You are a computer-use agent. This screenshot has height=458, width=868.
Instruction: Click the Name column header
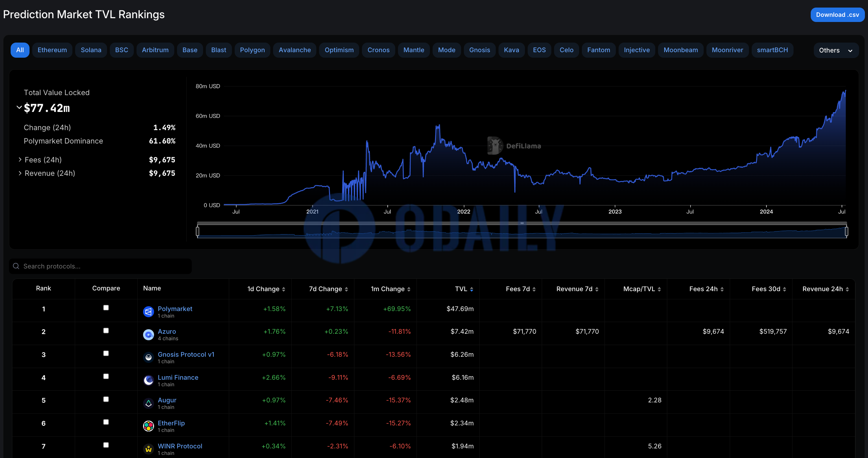tap(152, 288)
